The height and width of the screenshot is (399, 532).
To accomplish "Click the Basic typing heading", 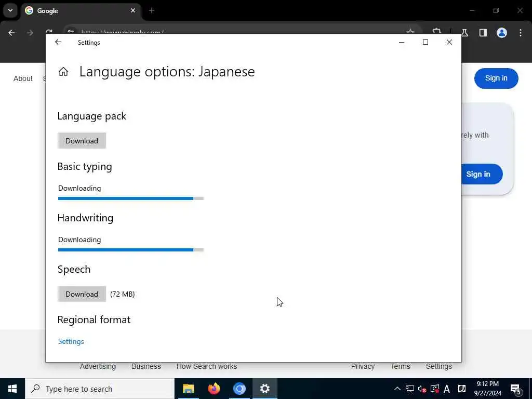I will pos(85,167).
